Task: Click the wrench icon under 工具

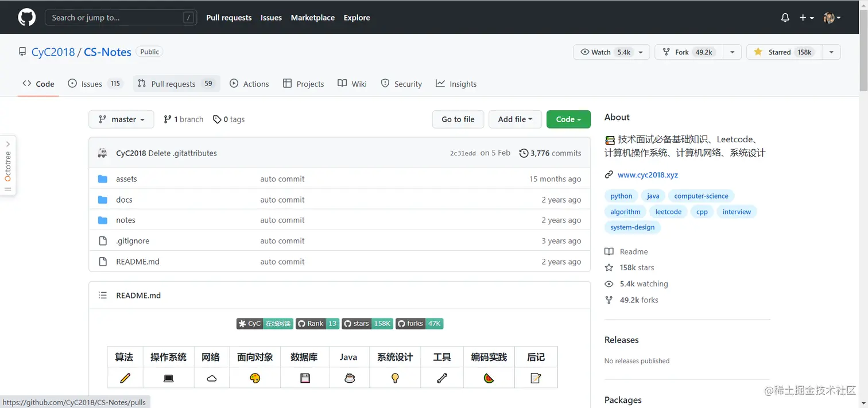Action: (x=442, y=378)
